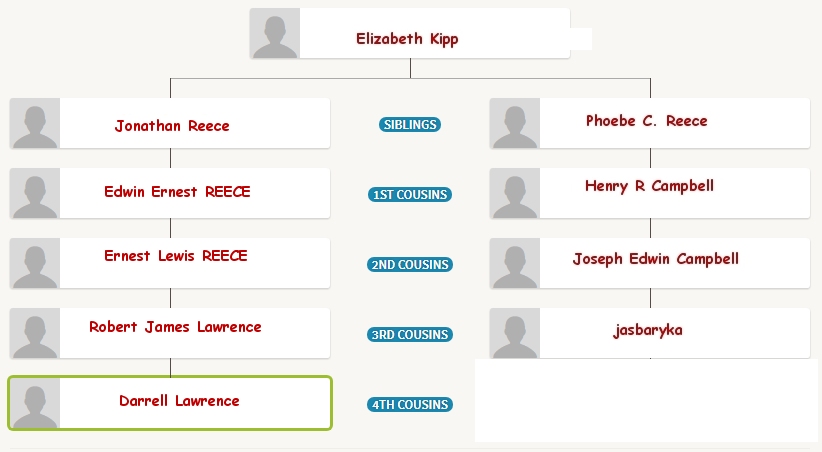
Task: Click the 4TH COUSINS relationship badge
Action: pos(410,405)
